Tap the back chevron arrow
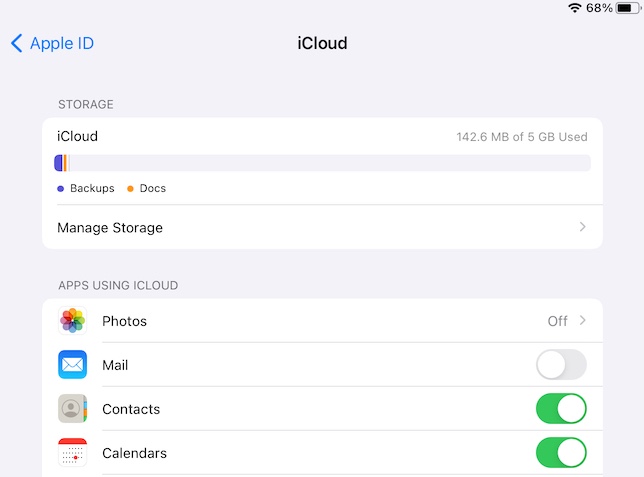The image size is (644, 477). tap(16, 43)
